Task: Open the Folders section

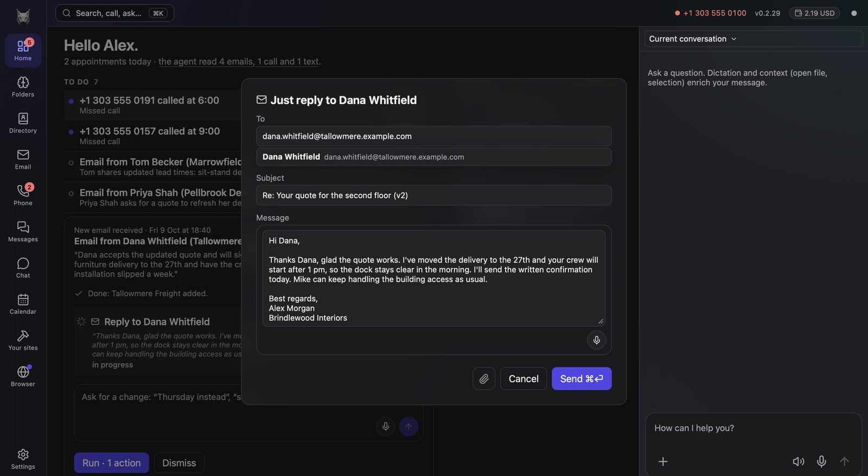Action: tap(23, 87)
